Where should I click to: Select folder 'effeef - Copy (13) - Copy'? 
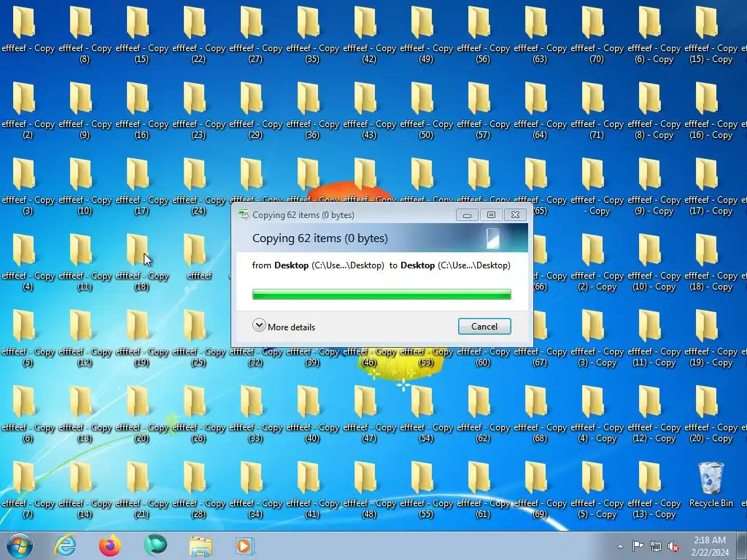[x=654, y=489]
